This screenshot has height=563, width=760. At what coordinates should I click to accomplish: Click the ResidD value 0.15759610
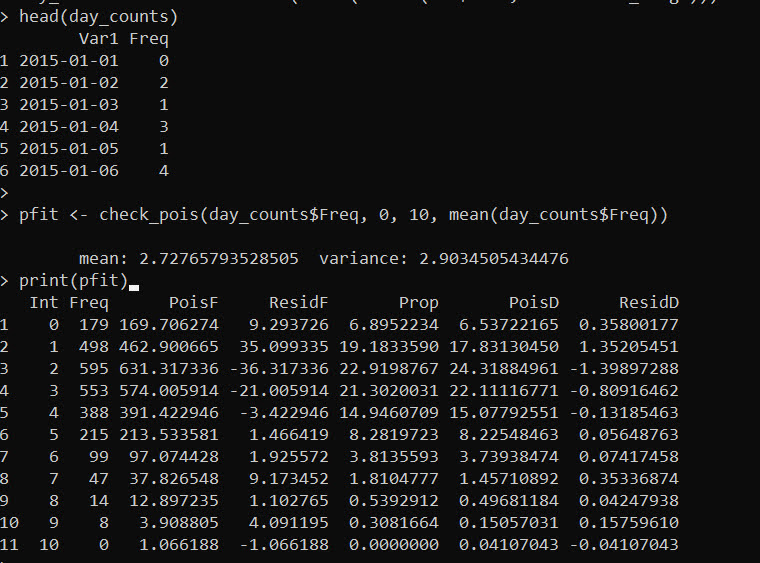(x=629, y=523)
